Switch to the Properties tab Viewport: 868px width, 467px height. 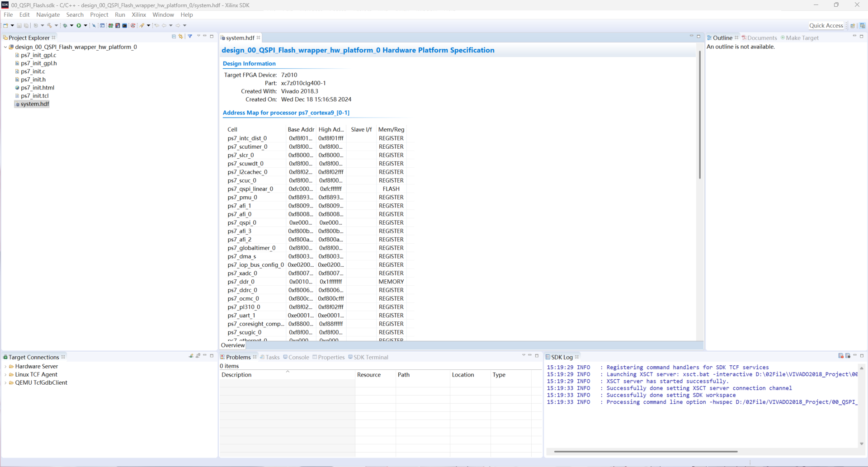pos(329,357)
